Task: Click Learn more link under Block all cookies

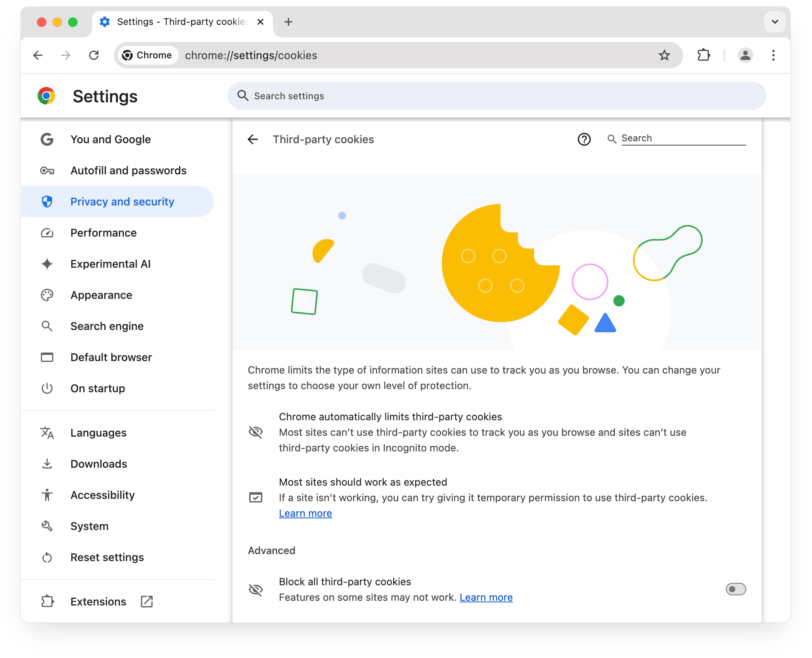Action: (485, 597)
